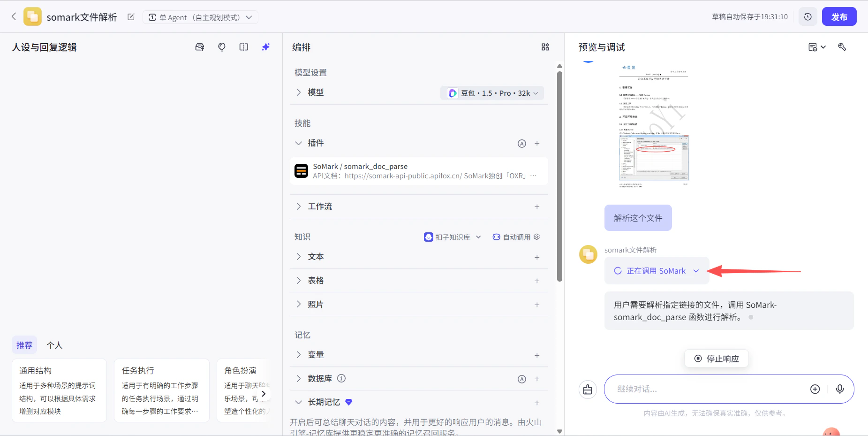868x436 pixels.
Task: Open version history clock icon
Action: pyautogui.click(x=808, y=17)
